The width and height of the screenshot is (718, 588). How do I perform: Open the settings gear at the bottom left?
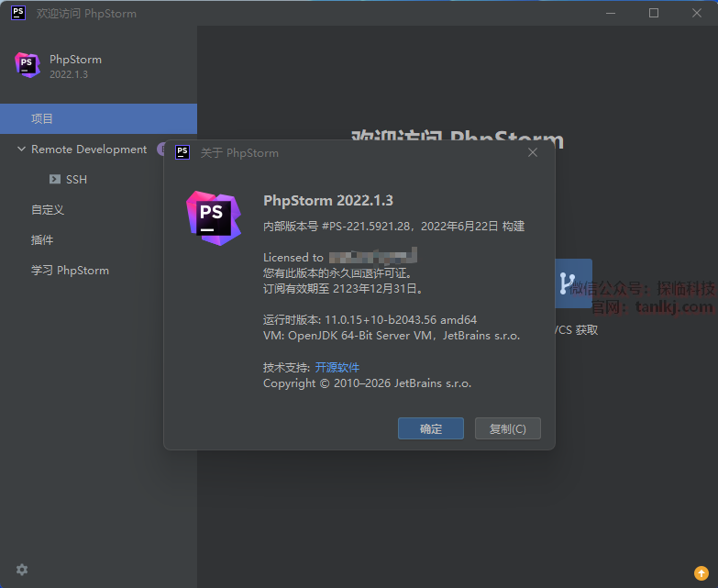pos(22,570)
